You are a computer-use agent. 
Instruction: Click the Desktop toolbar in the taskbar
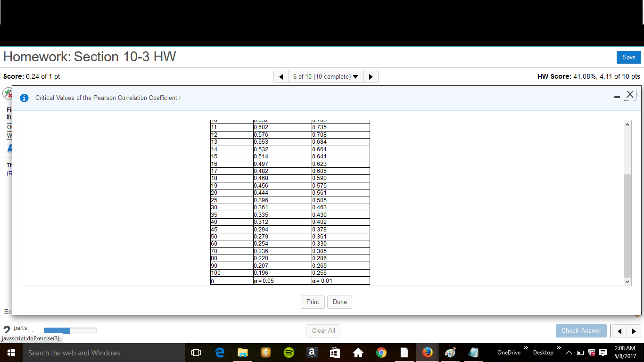pyautogui.click(x=543, y=352)
